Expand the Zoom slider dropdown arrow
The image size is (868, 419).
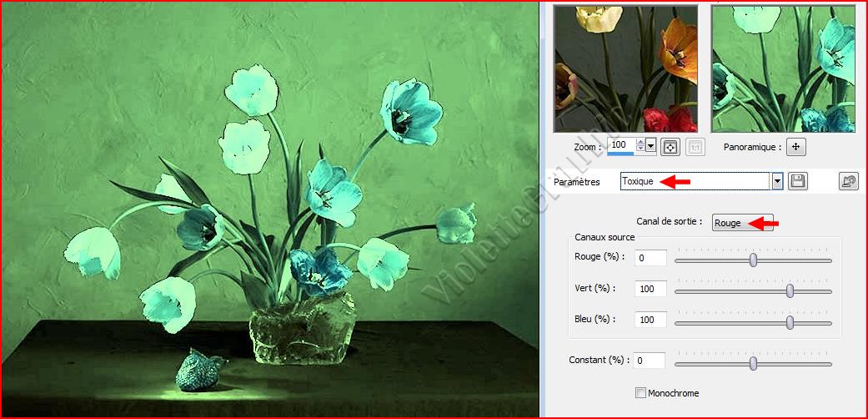tap(651, 146)
